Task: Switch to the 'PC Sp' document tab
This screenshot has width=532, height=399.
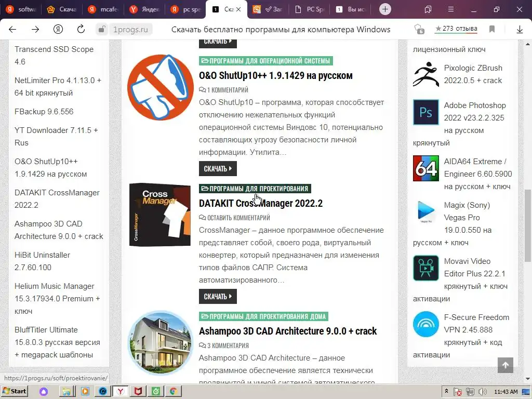Action: point(310,9)
